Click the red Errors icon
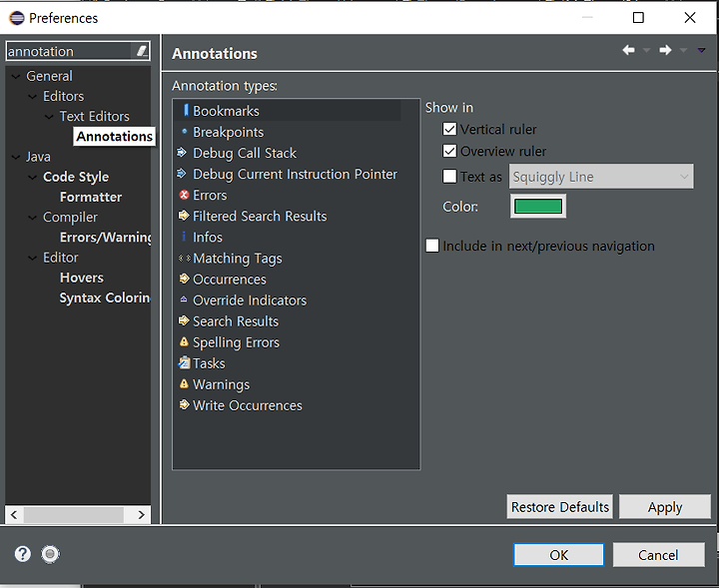Image resolution: width=719 pixels, height=588 pixels. click(185, 195)
